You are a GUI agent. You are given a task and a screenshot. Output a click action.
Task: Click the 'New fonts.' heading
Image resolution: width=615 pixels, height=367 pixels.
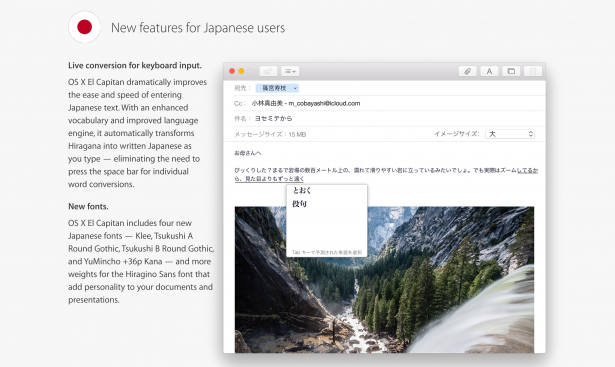pyautogui.click(x=88, y=207)
